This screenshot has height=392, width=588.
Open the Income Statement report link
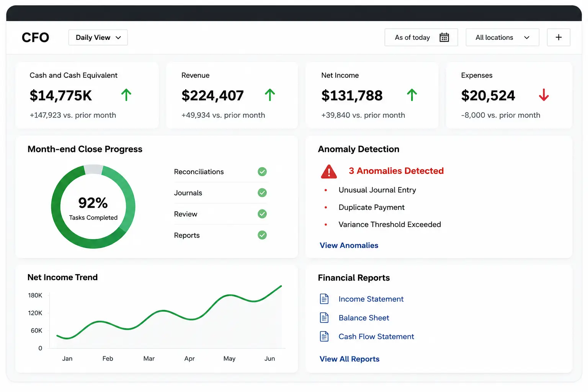pyautogui.click(x=371, y=299)
